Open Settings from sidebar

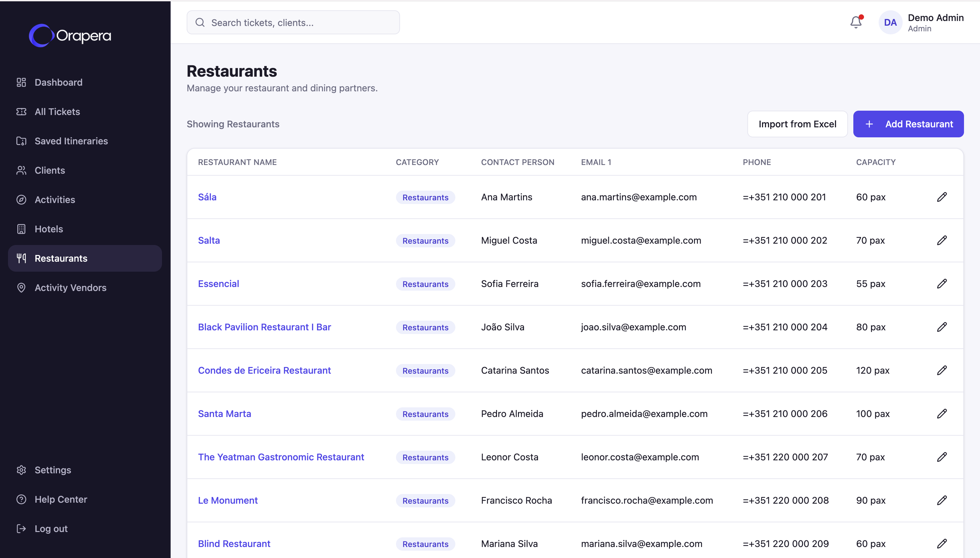[85, 470]
